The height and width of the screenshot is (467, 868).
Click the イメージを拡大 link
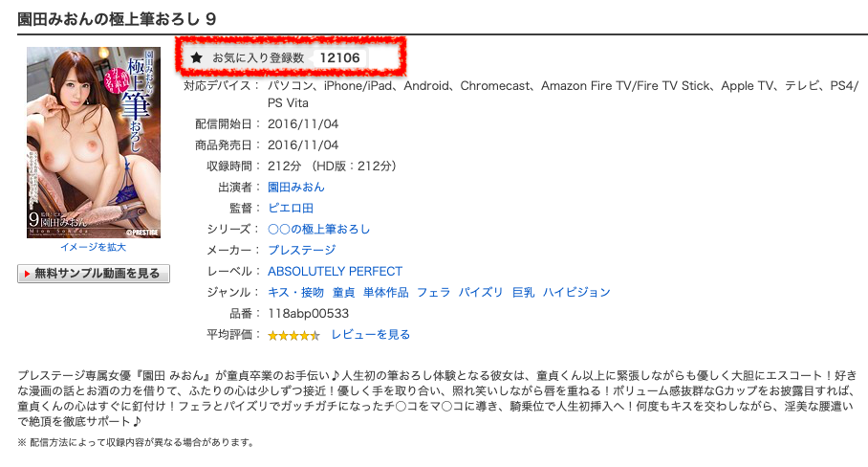coord(94,248)
